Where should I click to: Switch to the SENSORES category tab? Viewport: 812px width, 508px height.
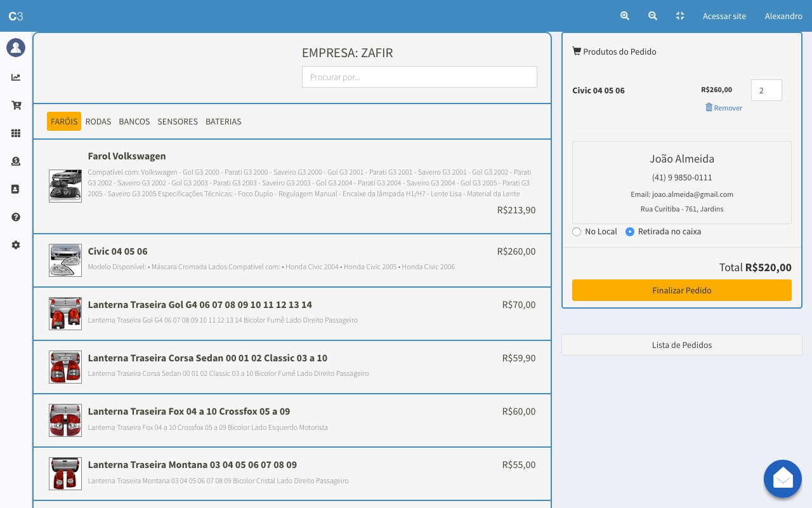click(x=178, y=121)
